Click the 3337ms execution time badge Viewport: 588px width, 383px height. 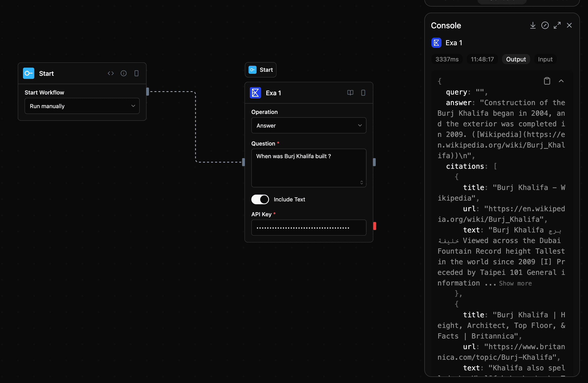(x=447, y=59)
